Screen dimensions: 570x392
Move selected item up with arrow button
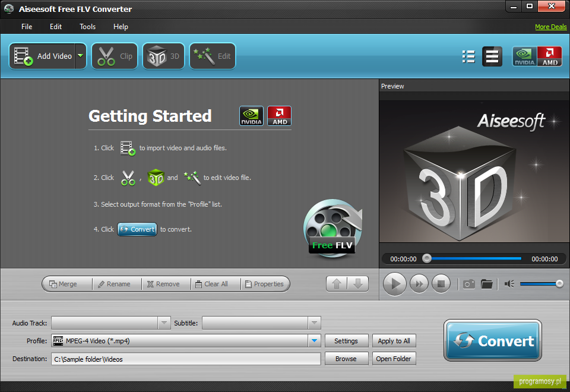click(x=337, y=284)
